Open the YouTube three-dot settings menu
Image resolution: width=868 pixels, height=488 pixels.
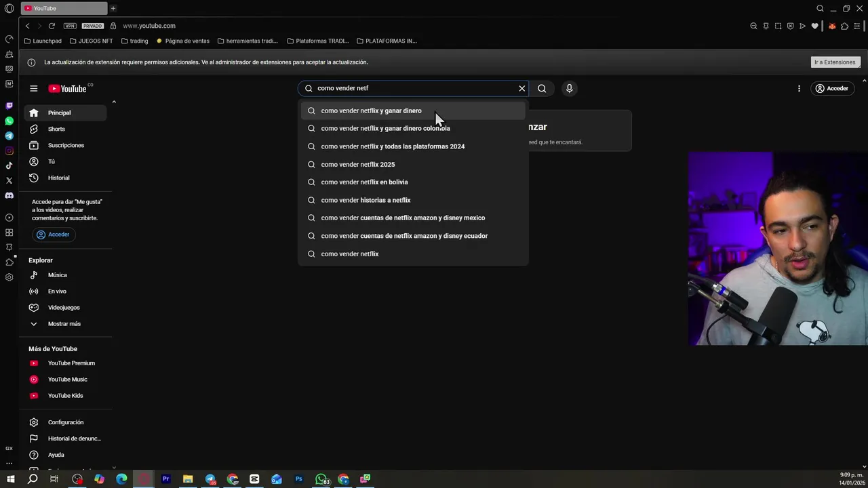799,88
